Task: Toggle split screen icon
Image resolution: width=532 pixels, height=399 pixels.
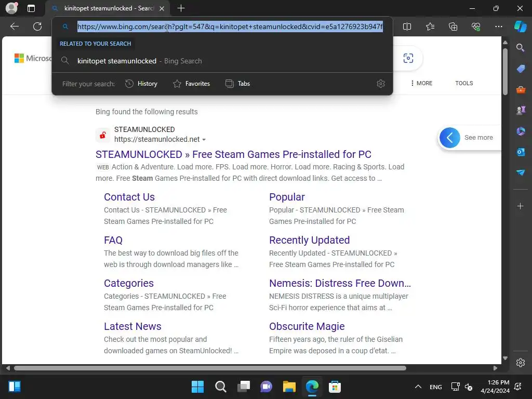Action: click(407, 26)
